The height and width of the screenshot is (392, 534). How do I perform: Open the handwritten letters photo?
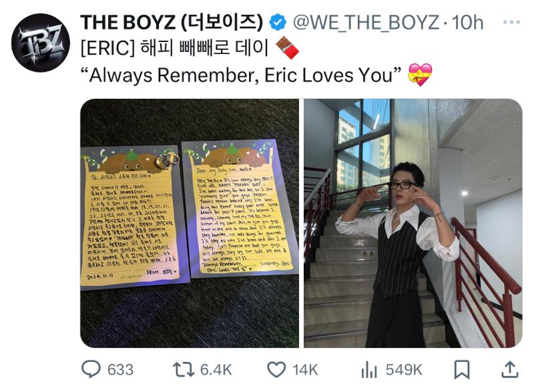(190, 223)
